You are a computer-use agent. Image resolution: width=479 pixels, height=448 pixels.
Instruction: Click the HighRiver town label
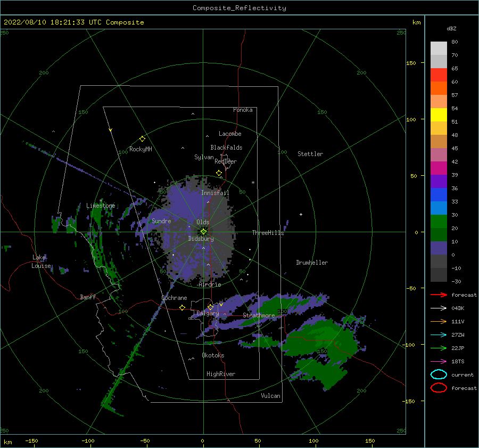point(221,374)
